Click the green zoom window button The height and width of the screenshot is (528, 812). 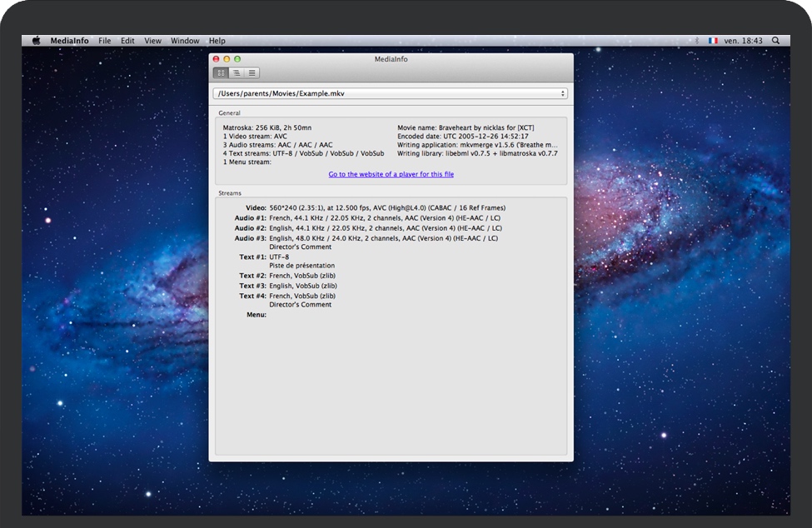(237, 59)
